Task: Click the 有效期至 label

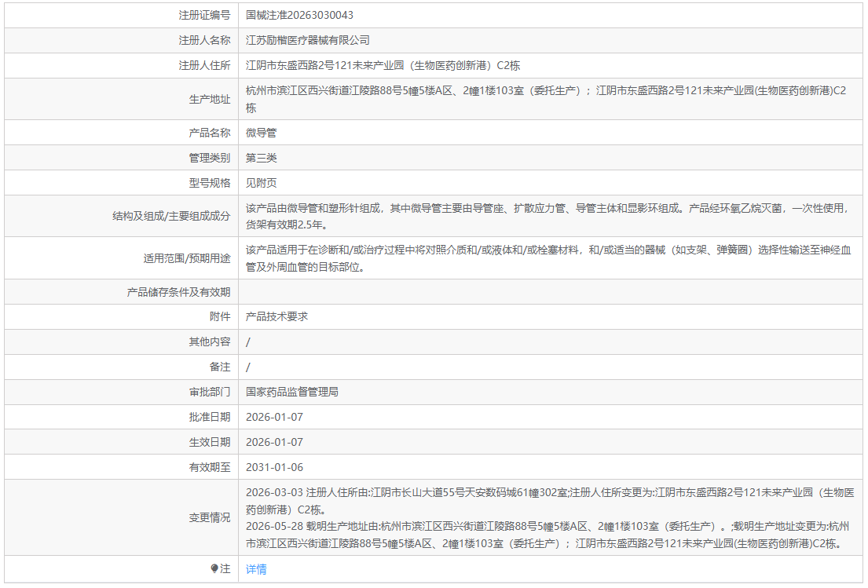Action: pos(209,467)
